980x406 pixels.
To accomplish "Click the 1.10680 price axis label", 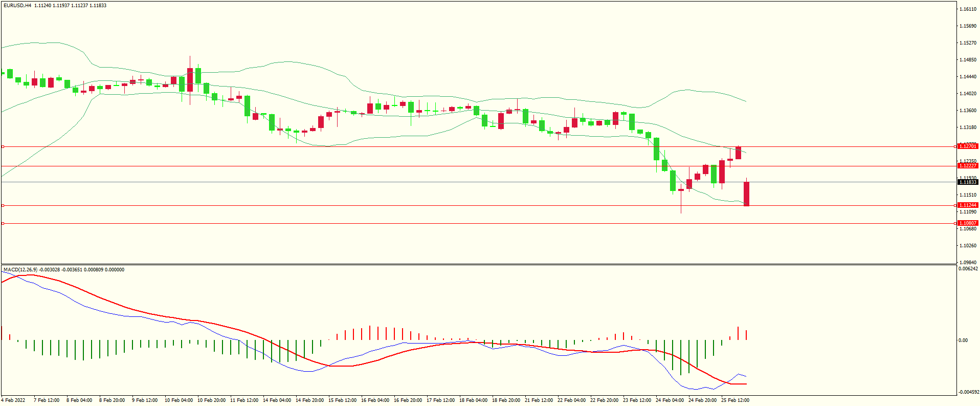I will [968, 229].
